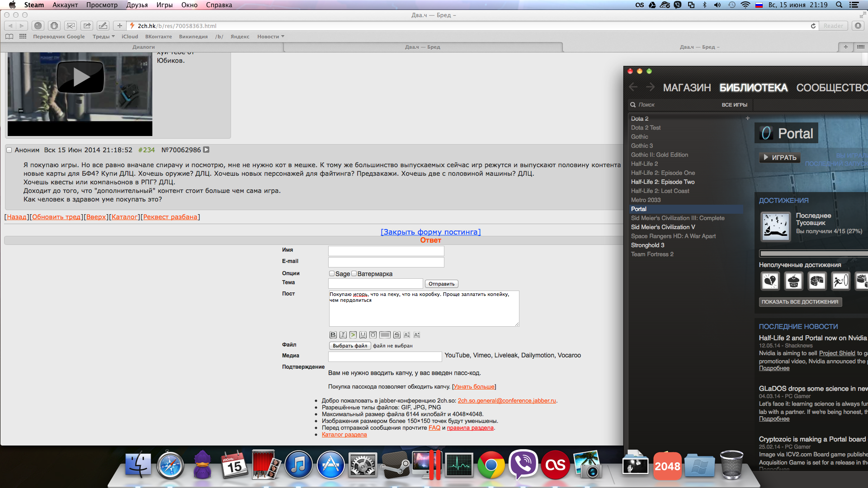Click the Обновить тред link
This screenshot has height=488, width=868.
pyautogui.click(x=56, y=217)
